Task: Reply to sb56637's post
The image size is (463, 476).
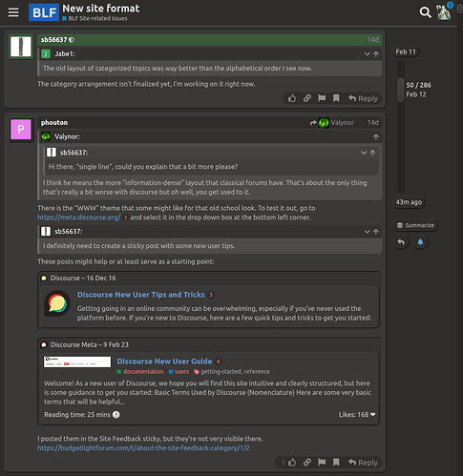Action: click(x=363, y=98)
